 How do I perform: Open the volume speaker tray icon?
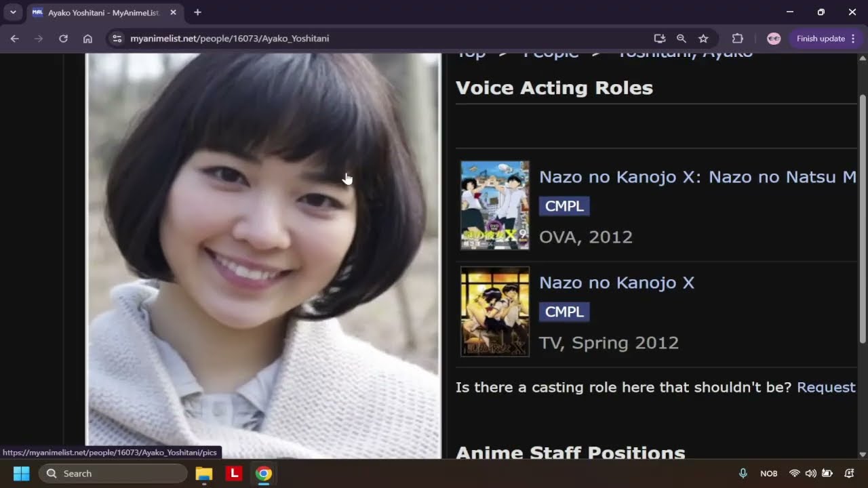pos(810,473)
